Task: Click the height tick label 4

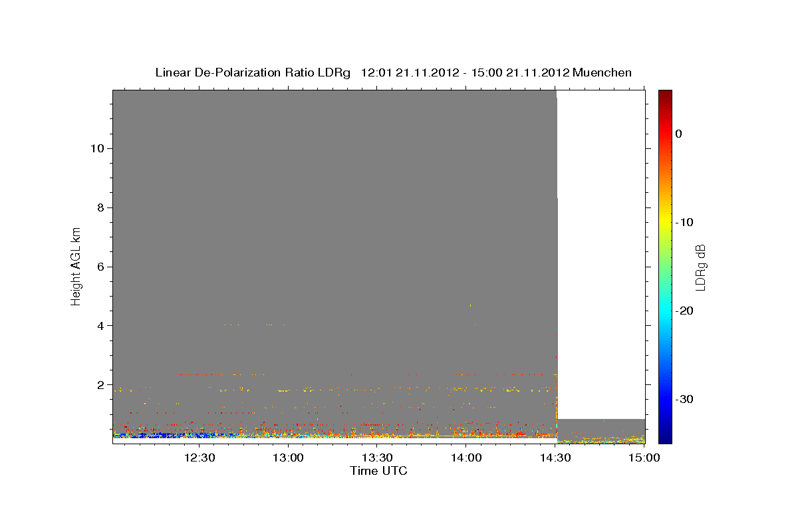Action: [100, 325]
